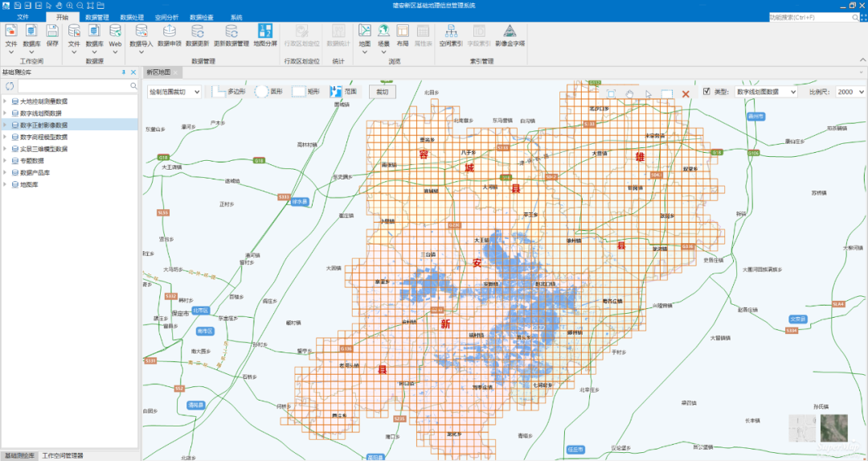Select the pan hand tool on map toolbar
The height and width of the screenshot is (461, 868).
[630, 94]
